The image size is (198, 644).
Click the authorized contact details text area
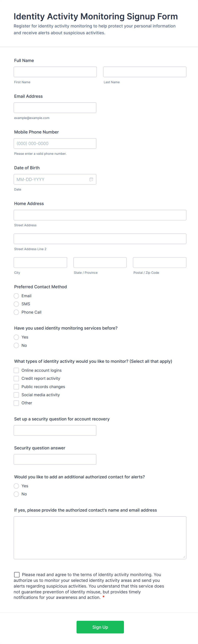[100, 538]
